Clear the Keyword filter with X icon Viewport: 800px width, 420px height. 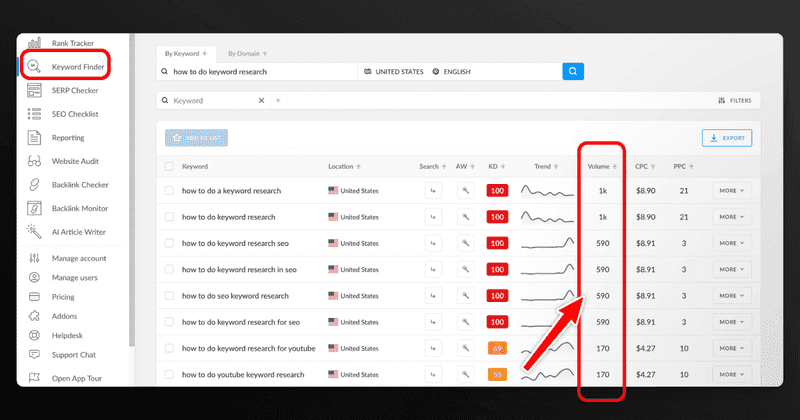click(262, 101)
